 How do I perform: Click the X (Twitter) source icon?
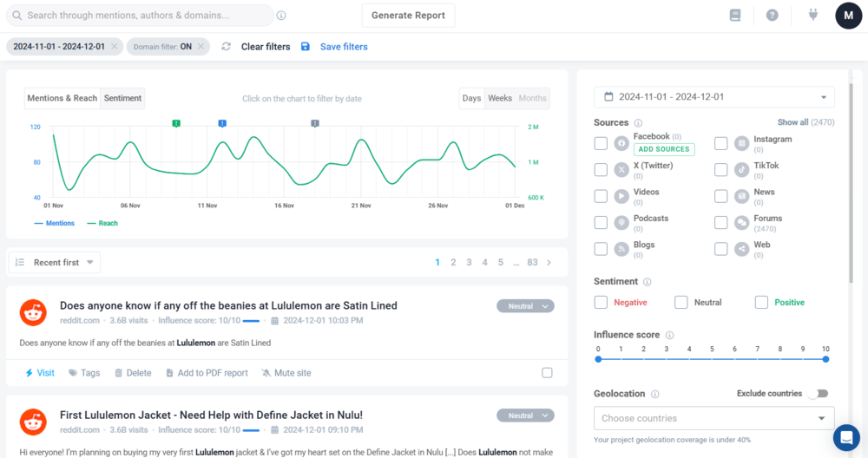(621, 170)
